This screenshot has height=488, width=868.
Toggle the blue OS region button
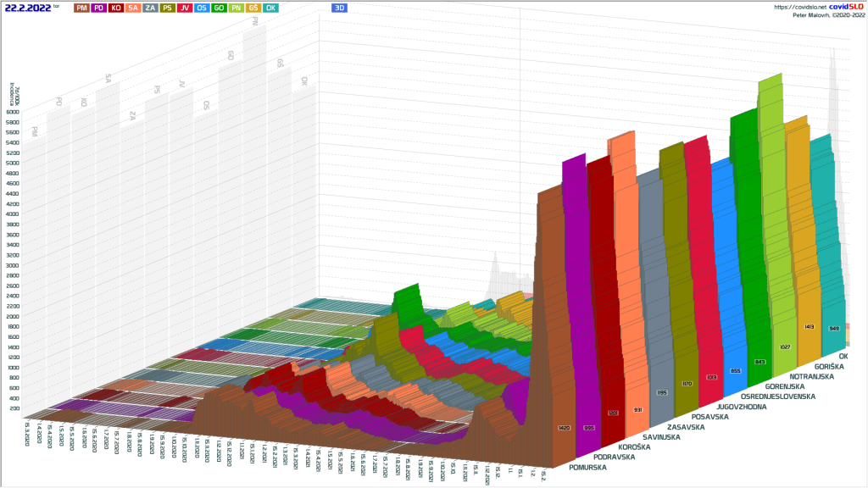click(202, 8)
